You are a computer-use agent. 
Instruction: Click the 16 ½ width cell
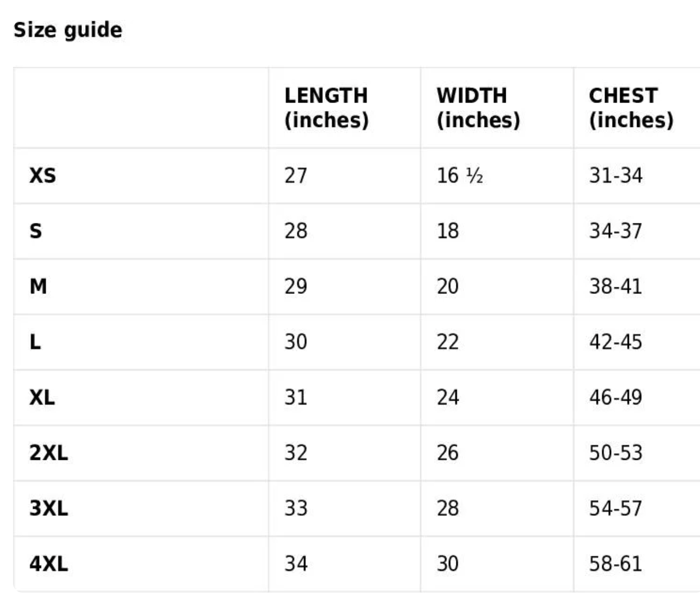[460, 176]
